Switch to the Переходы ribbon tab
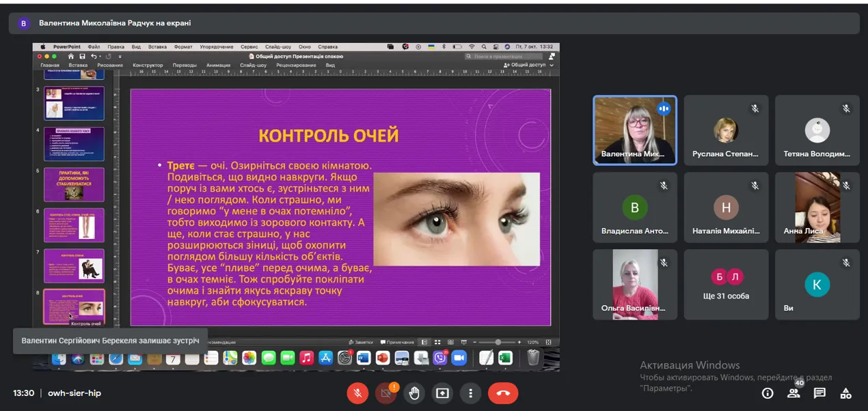 [185, 66]
